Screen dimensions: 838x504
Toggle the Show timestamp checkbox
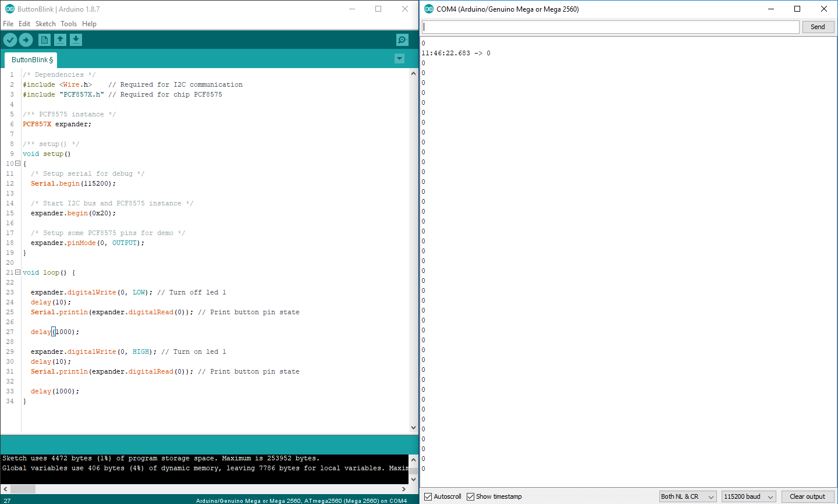pos(470,496)
